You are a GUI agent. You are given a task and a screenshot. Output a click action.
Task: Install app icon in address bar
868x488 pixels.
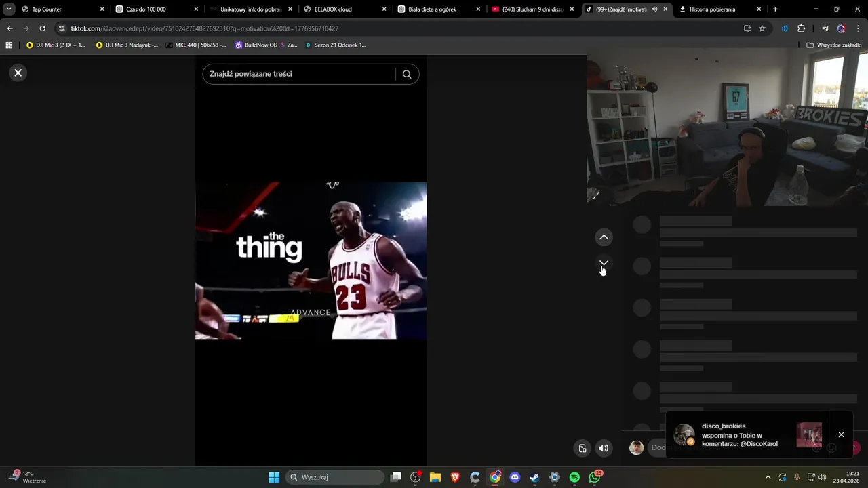point(747,28)
